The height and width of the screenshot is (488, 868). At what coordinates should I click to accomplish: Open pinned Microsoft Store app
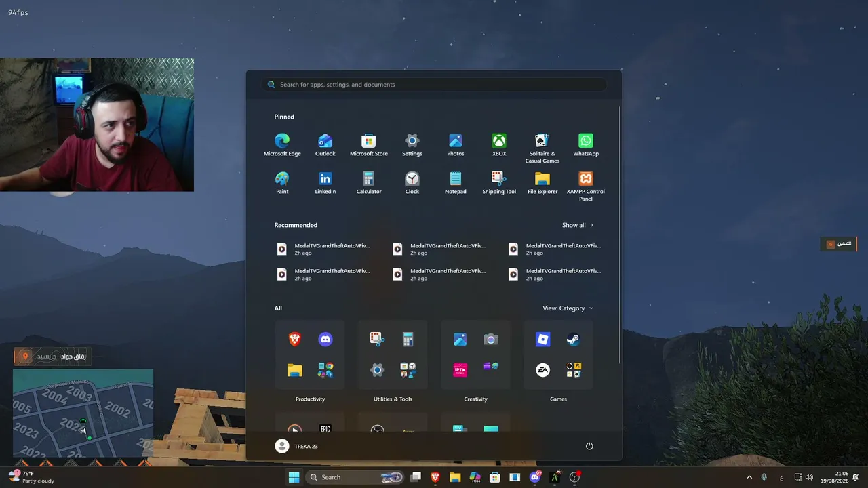(369, 144)
